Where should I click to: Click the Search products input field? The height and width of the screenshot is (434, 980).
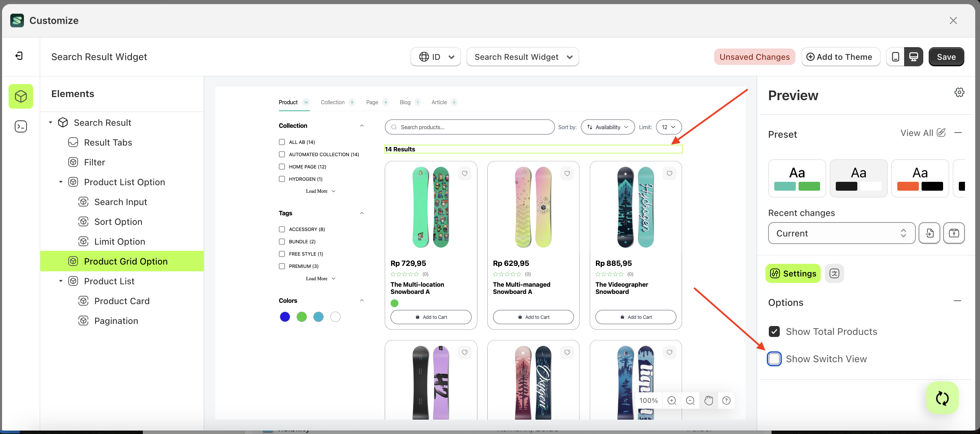tap(469, 127)
